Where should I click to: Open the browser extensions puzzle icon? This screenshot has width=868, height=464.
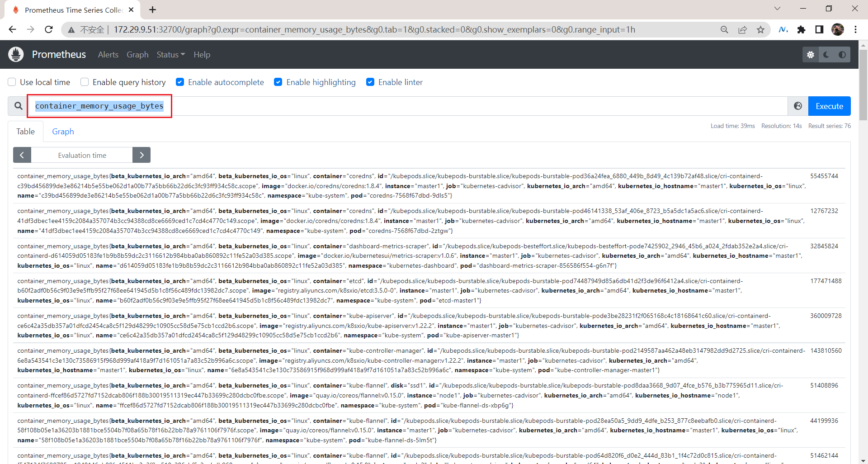point(801,29)
